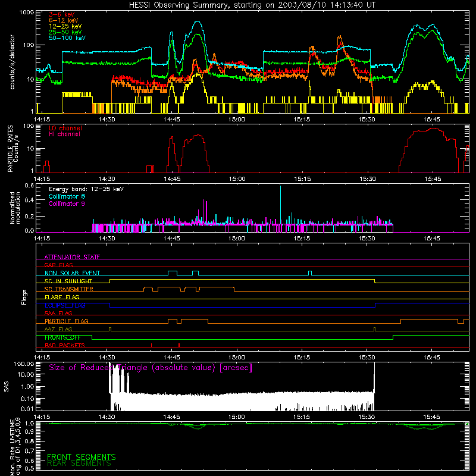Click the FRONT SEGMENTS legend entry
This screenshot has width=476, height=476.
coord(82,457)
